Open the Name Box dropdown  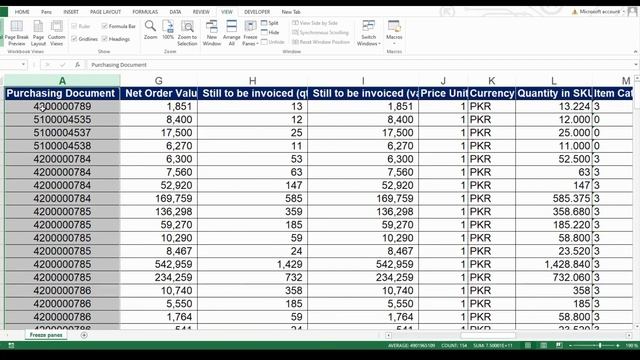[23, 64]
